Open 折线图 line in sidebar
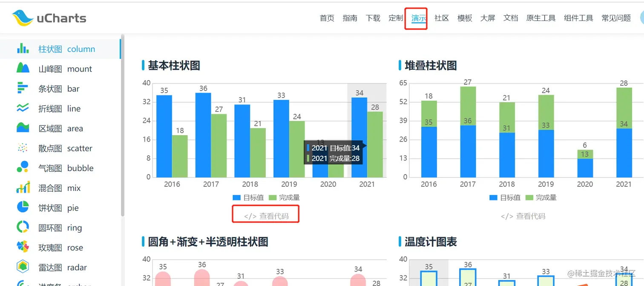 coord(60,109)
